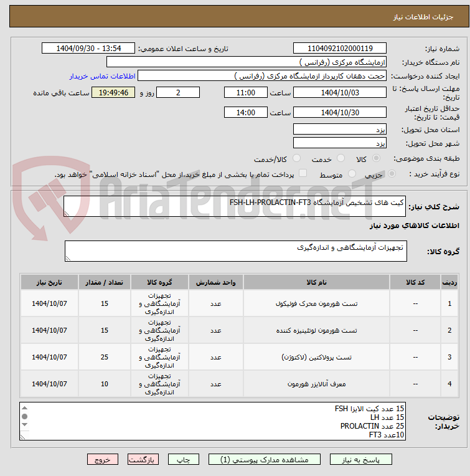Click the scrollbar thumb in buyer notes

(25, 416)
